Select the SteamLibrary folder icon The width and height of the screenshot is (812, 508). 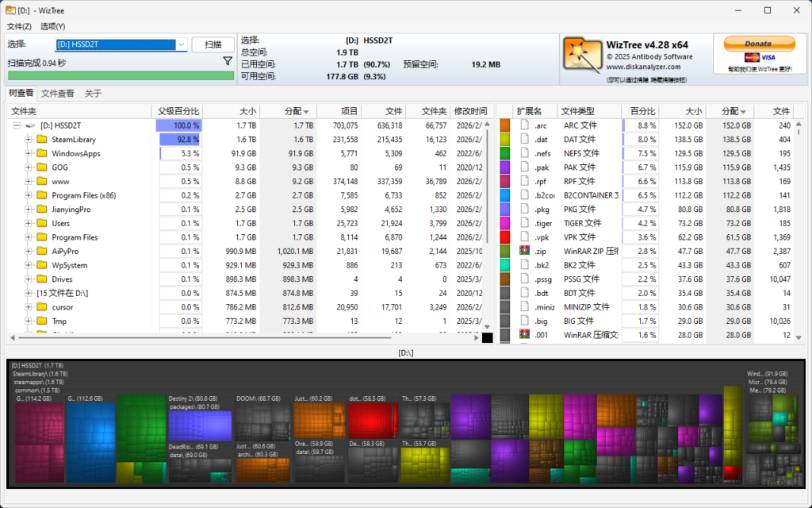pos(42,140)
